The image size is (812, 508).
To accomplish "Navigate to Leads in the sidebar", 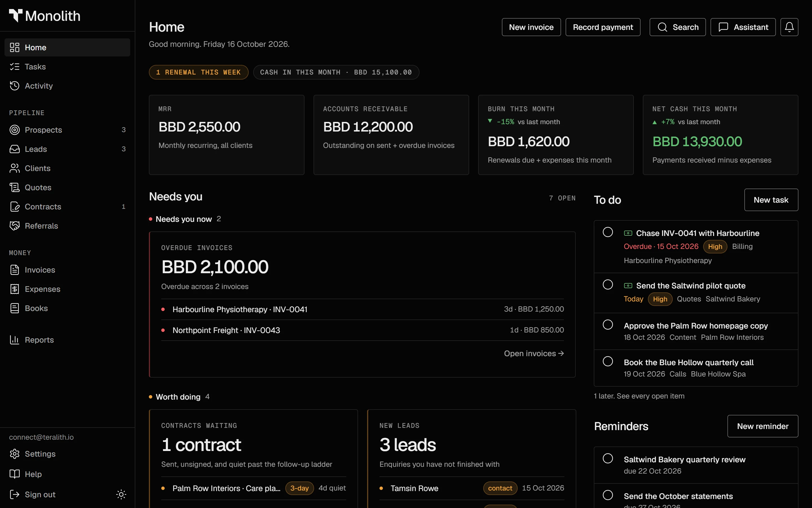I will [67, 149].
